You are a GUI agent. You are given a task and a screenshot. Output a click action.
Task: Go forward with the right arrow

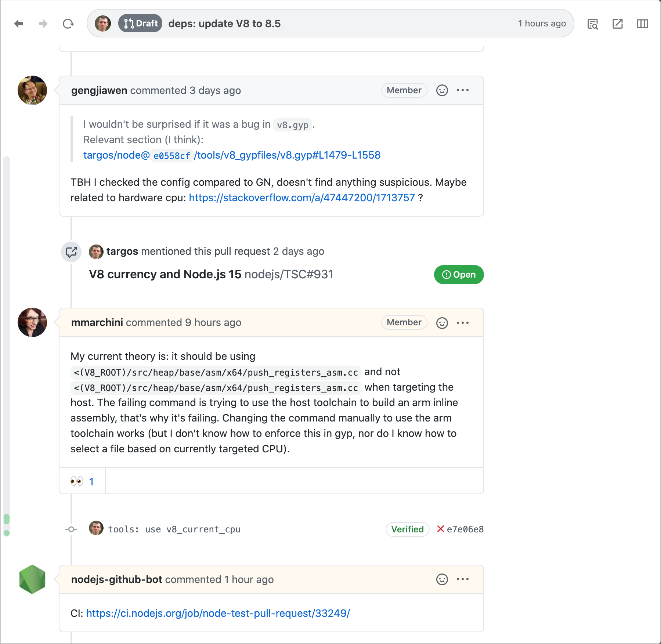point(43,24)
